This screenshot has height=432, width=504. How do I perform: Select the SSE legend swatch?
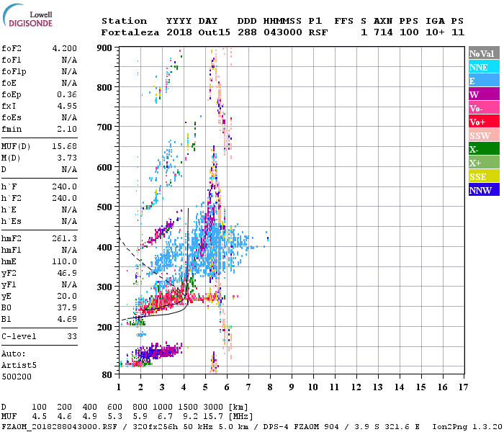[484, 176]
